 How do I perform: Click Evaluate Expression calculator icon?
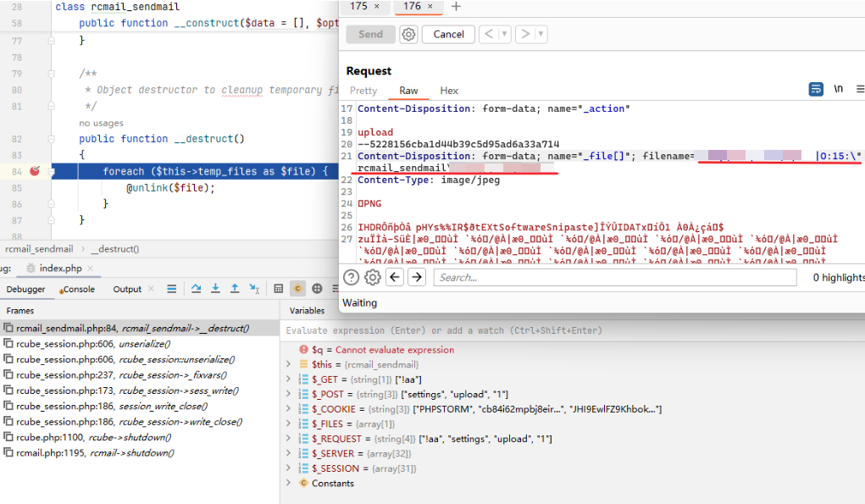[x=279, y=288]
